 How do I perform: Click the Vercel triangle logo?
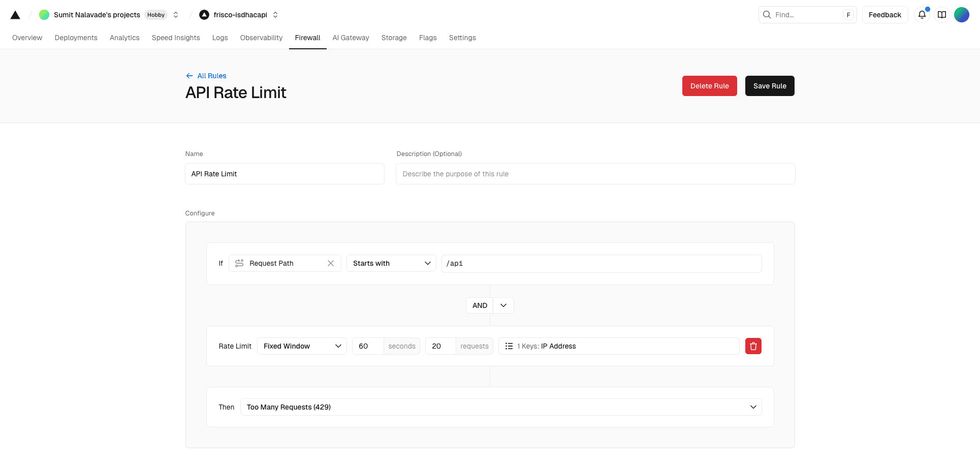tap(15, 15)
